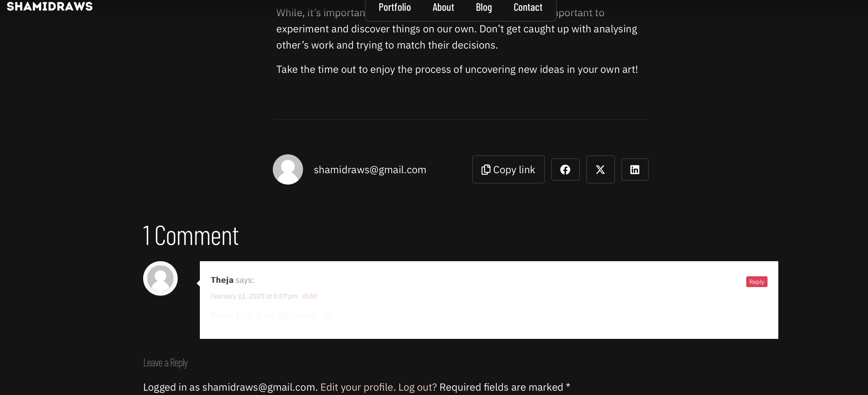Share the post on LinkedIn

(x=634, y=169)
